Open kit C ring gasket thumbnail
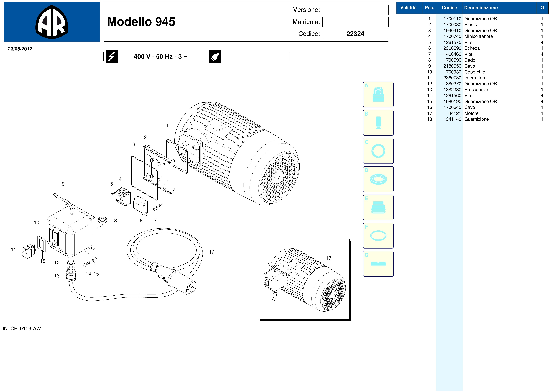Viewport: 550px width, 392px height. tap(378, 151)
